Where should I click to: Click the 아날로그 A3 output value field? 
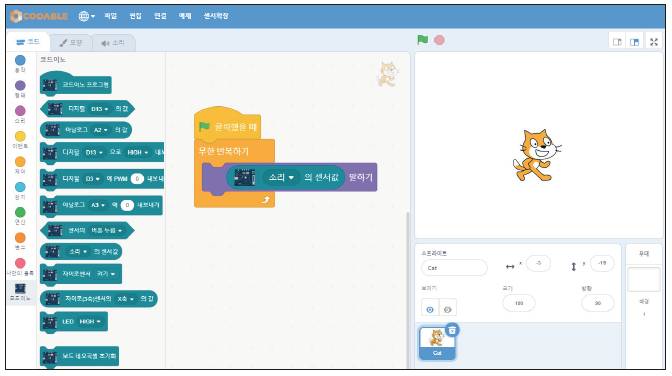click(127, 205)
